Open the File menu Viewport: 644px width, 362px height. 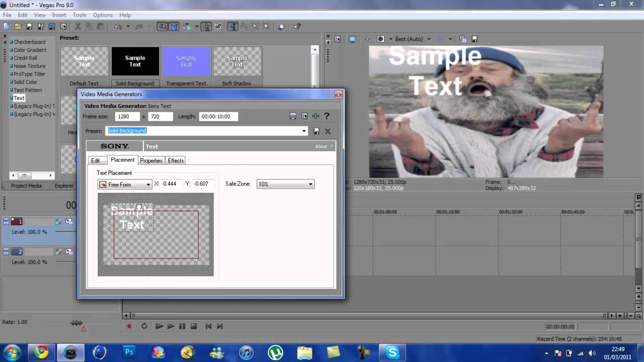[x=7, y=15]
